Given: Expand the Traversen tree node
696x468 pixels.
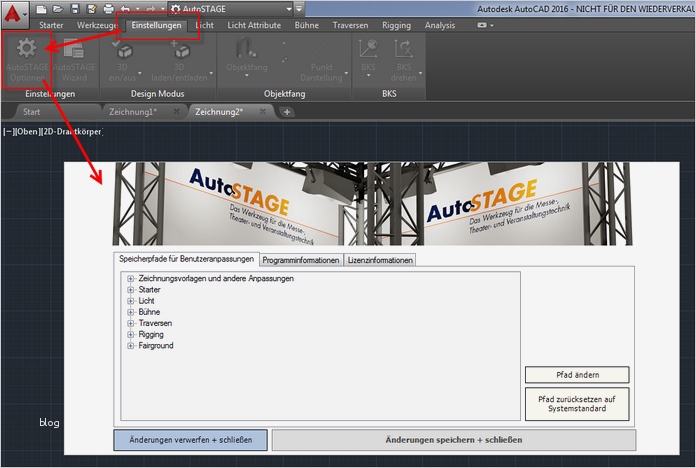Looking at the screenshot, I should click(130, 324).
